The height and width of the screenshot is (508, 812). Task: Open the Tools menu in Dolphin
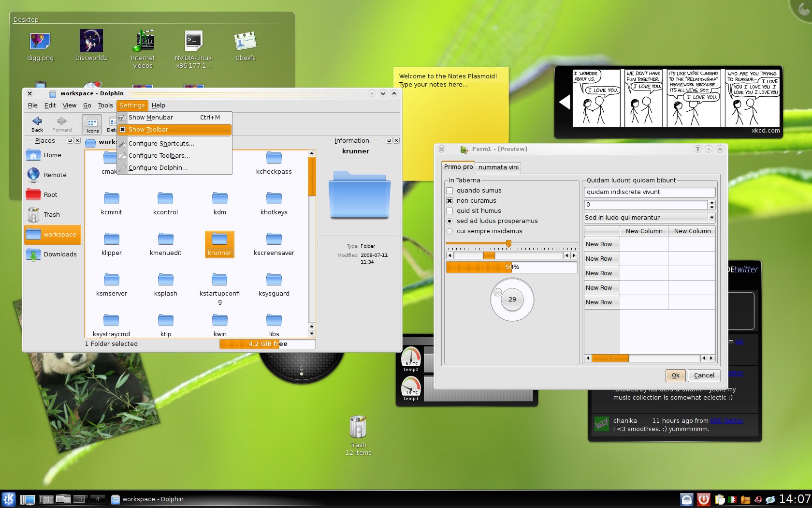click(x=105, y=105)
